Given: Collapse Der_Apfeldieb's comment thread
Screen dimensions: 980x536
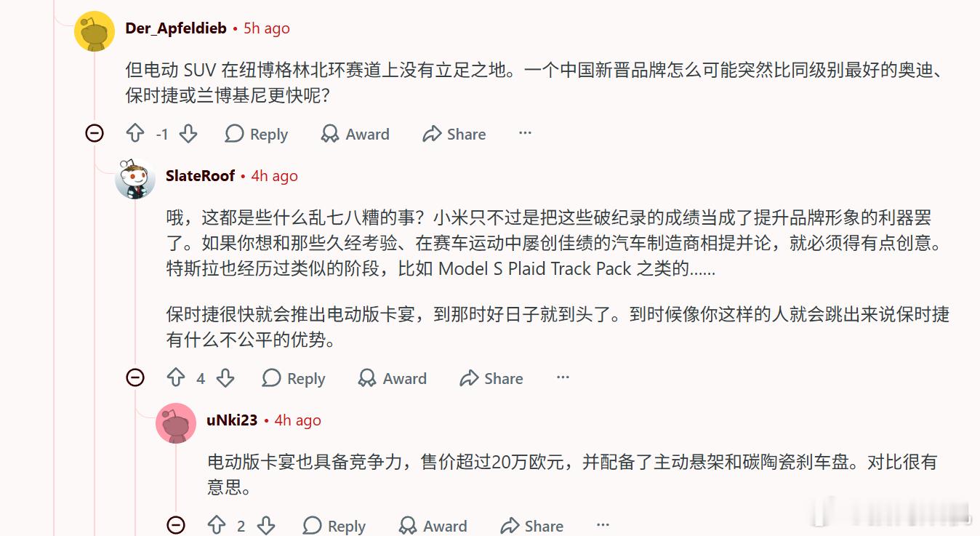Looking at the screenshot, I should point(95,133).
